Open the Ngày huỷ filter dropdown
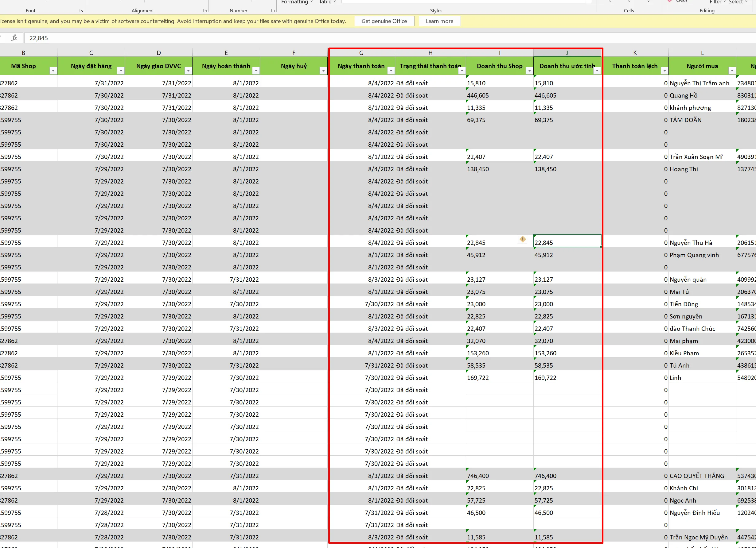756x548 pixels. (323, 71)
